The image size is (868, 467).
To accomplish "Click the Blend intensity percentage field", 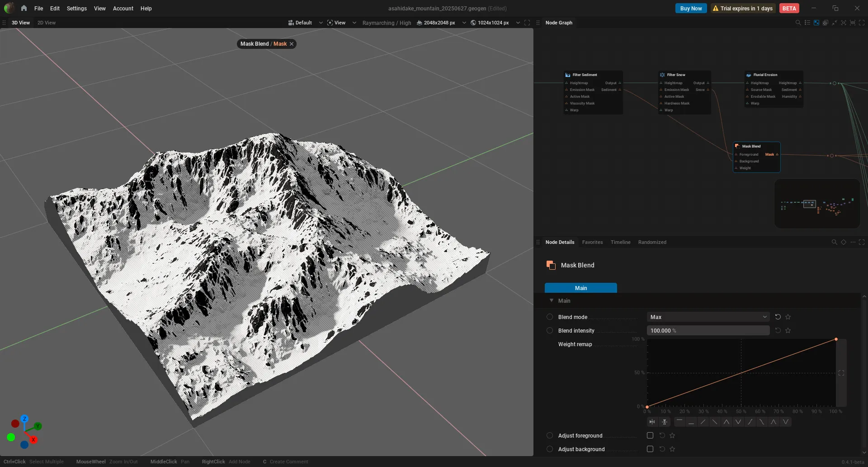I will [708, 330].
